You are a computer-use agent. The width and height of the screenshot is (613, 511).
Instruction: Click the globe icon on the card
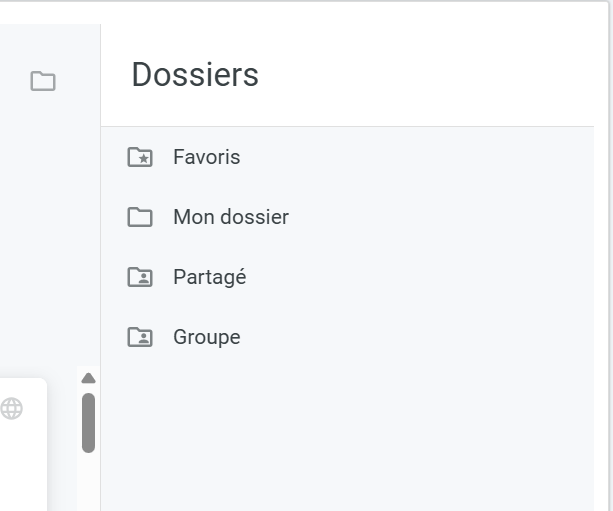pos(11,408)
